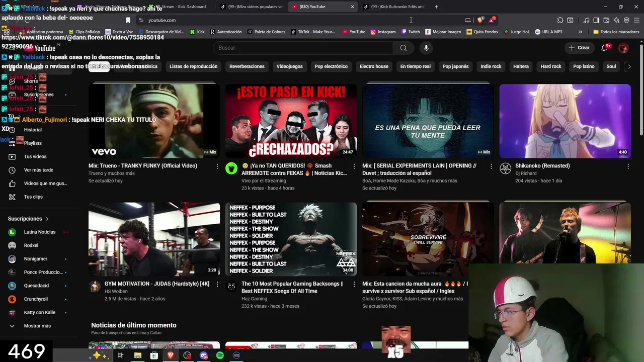Switch to Kick Buttowski TikTok browser tab

click(x=395, y=7)
